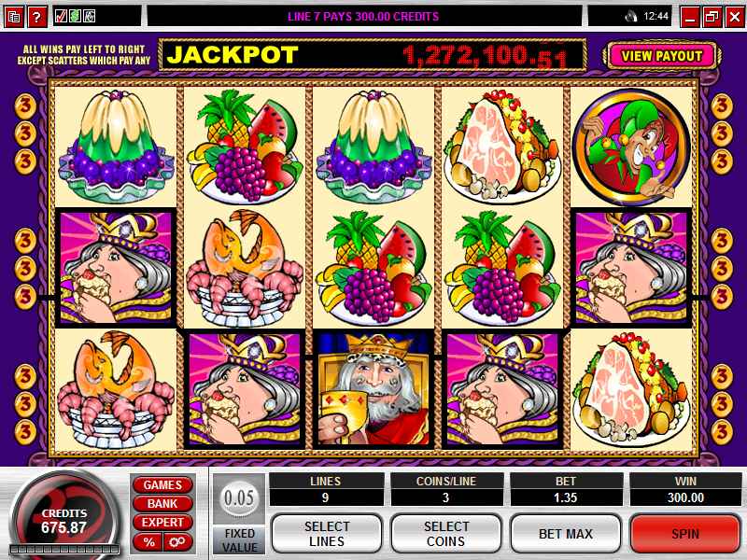Toggle the third gray status icon
Image resolution: width=747 pixels, height=560 pixels.
coord(89,17)
